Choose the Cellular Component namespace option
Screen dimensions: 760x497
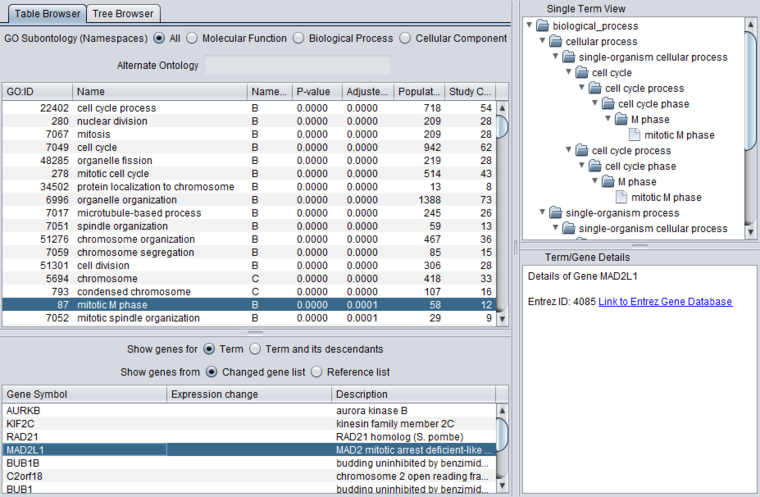point(405,38)
